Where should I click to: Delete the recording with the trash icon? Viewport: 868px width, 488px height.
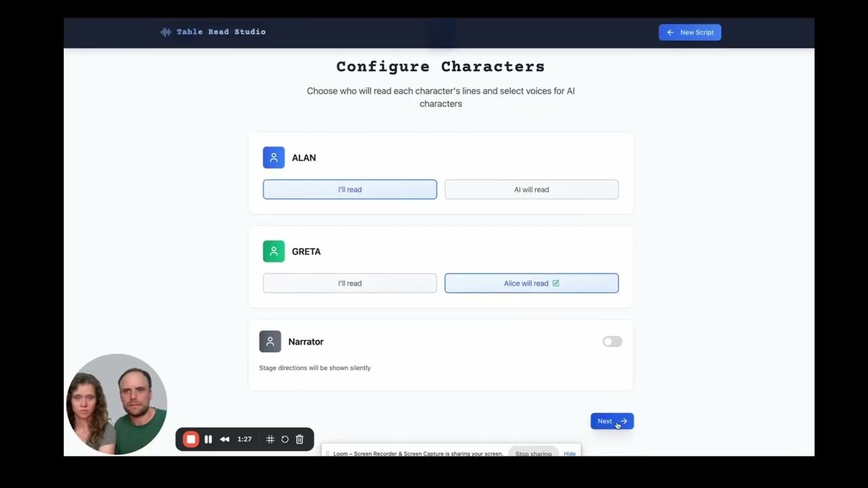pyautogui.click(x=300, y=439)
